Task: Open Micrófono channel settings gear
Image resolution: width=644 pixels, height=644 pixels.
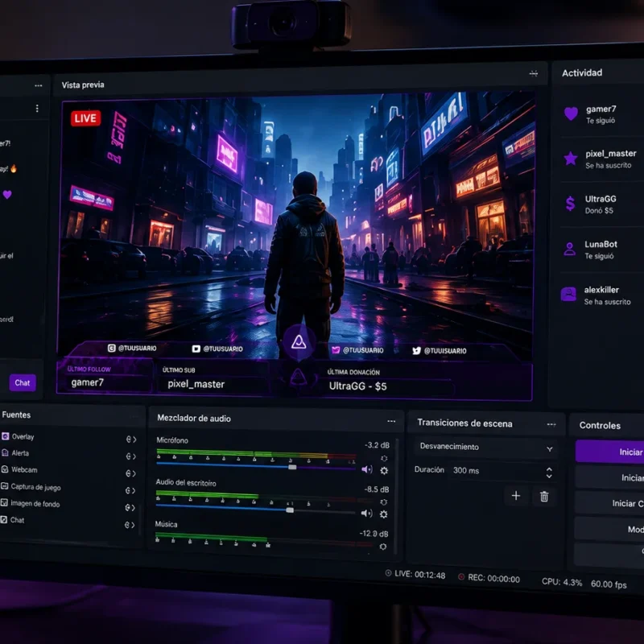Action: click(x=384, y=471)
